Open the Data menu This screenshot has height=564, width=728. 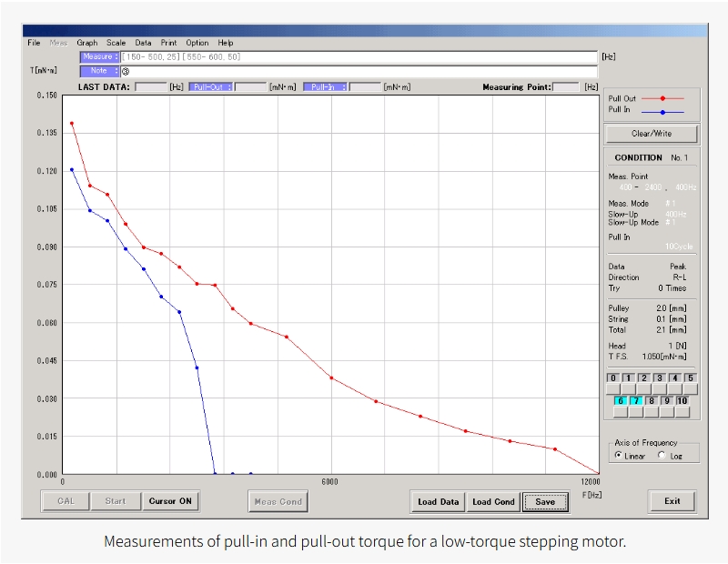point(144,43)
